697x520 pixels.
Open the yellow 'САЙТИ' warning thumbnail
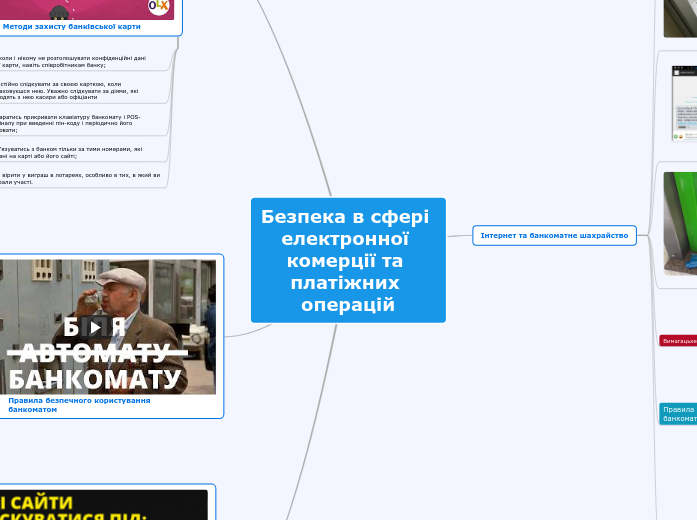click(103, 505)
